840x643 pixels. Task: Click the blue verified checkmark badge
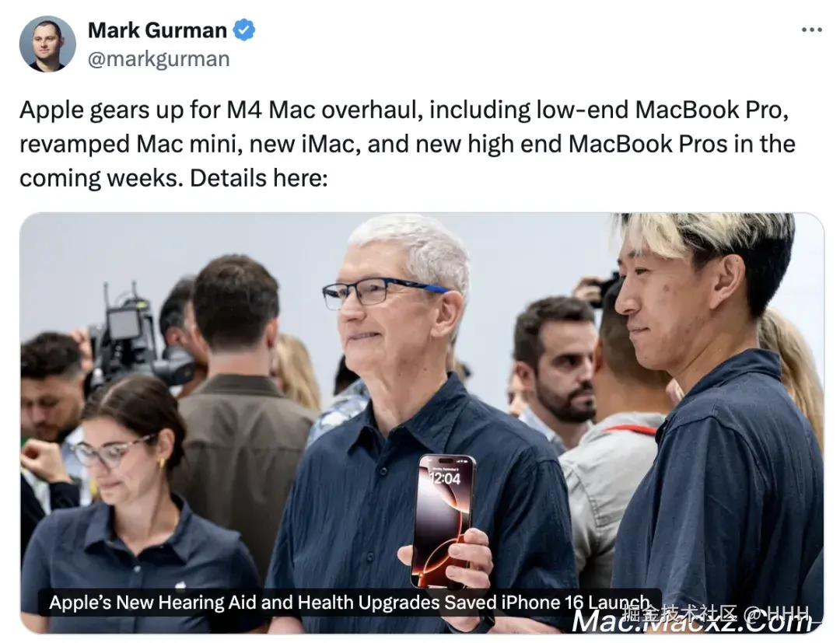coord(244,30)
